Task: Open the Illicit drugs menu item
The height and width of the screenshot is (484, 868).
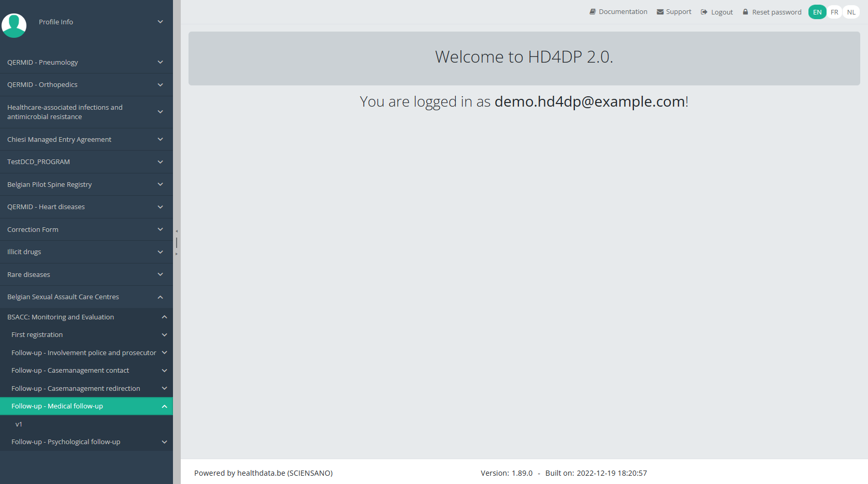Action: [x=24, y=252]
